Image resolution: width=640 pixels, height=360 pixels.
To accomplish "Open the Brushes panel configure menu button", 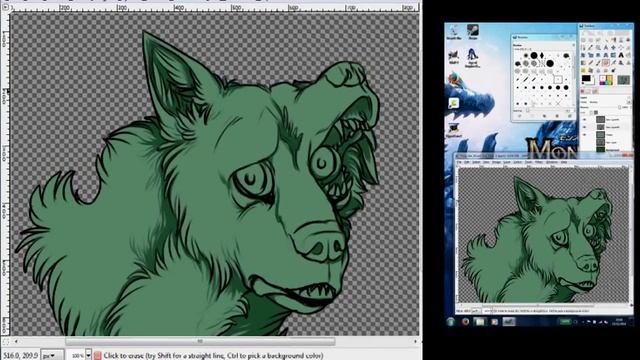I will [x=573, y=45].
